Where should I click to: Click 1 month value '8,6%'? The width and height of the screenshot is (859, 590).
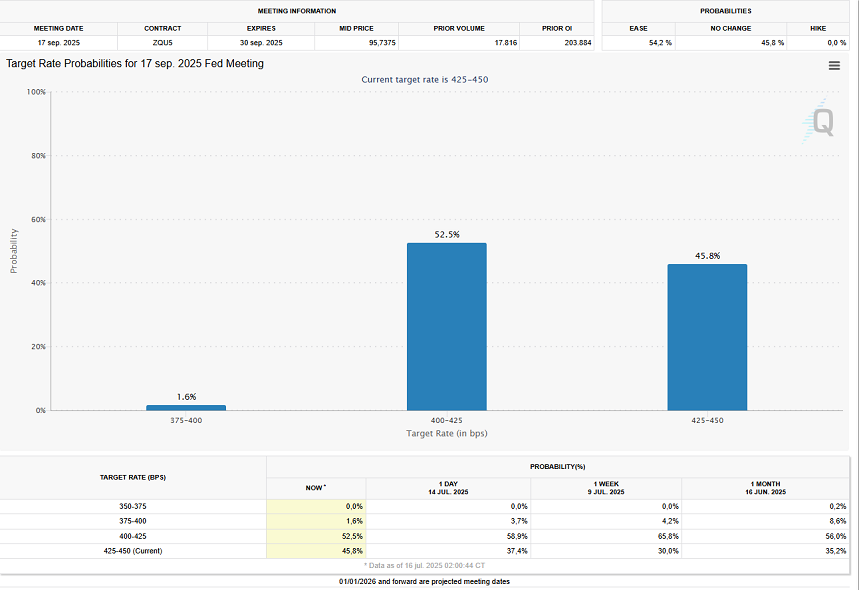tap(838, 522)
